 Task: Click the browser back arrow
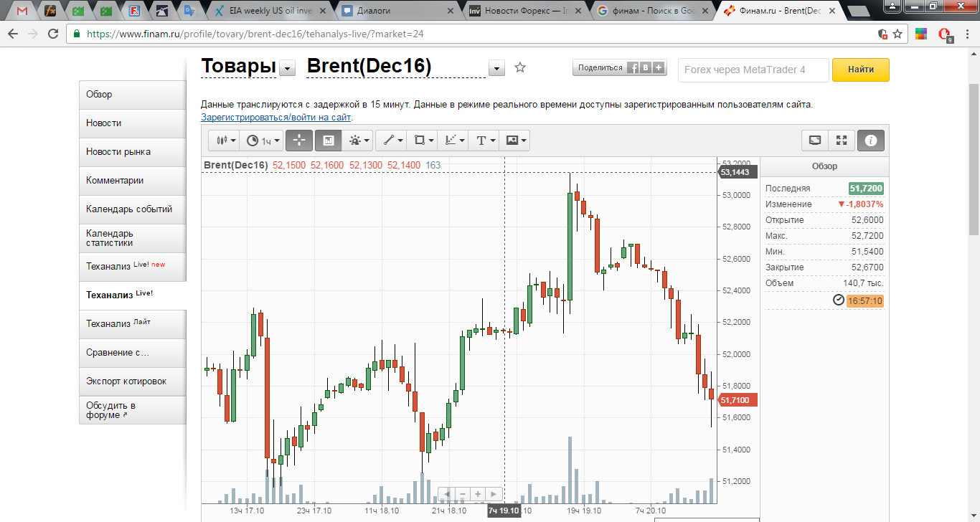pos(13,34)
